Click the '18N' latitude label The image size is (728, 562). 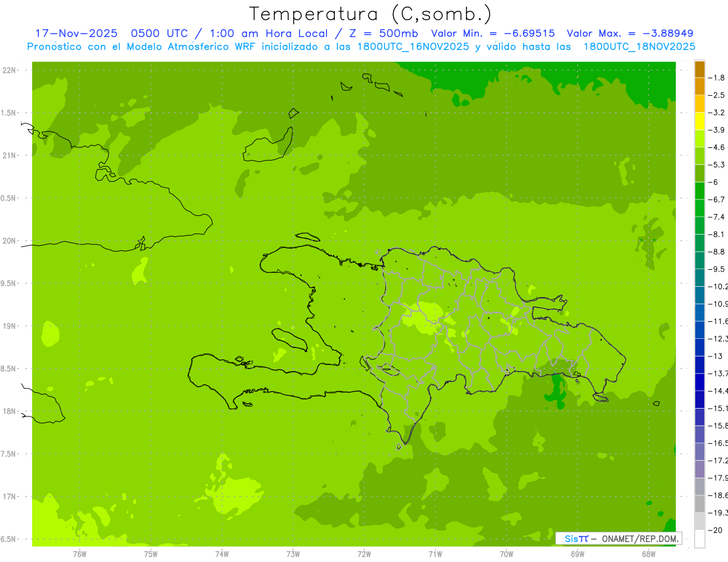(10, 412)
